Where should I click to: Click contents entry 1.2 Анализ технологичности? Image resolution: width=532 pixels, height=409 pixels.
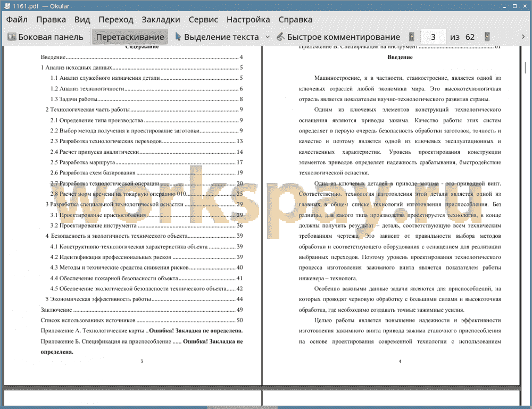pyautogui.click(x=147, y=89)
